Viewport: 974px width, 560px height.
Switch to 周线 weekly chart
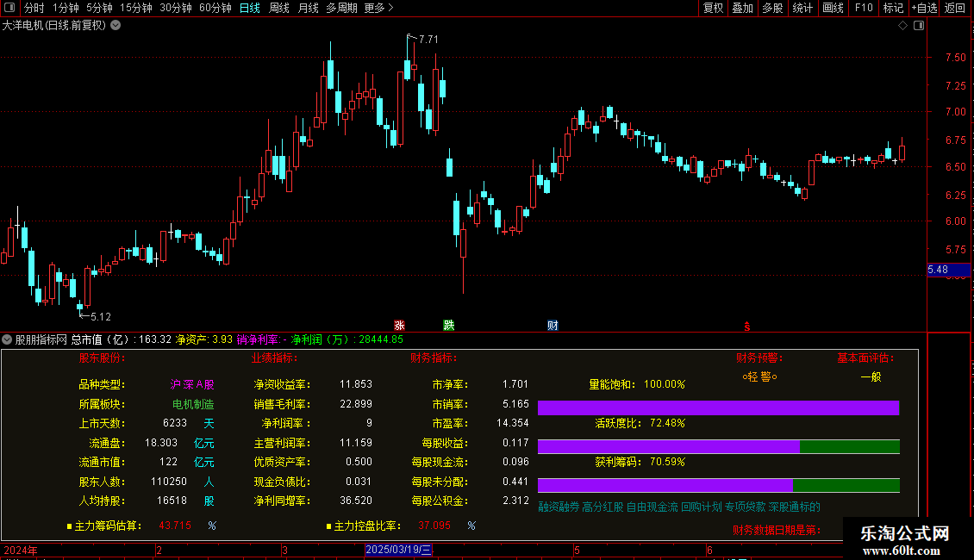click(279, 8)
